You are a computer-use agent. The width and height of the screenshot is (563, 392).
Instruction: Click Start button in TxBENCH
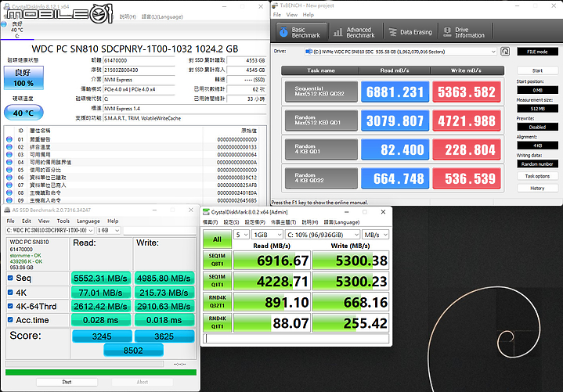[537, 70]
